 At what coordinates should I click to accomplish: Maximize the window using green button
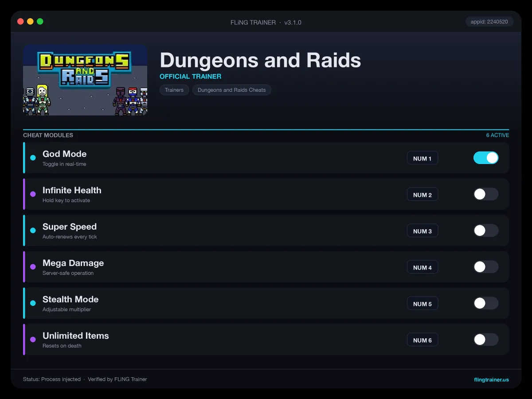click(x=40, y=21)
